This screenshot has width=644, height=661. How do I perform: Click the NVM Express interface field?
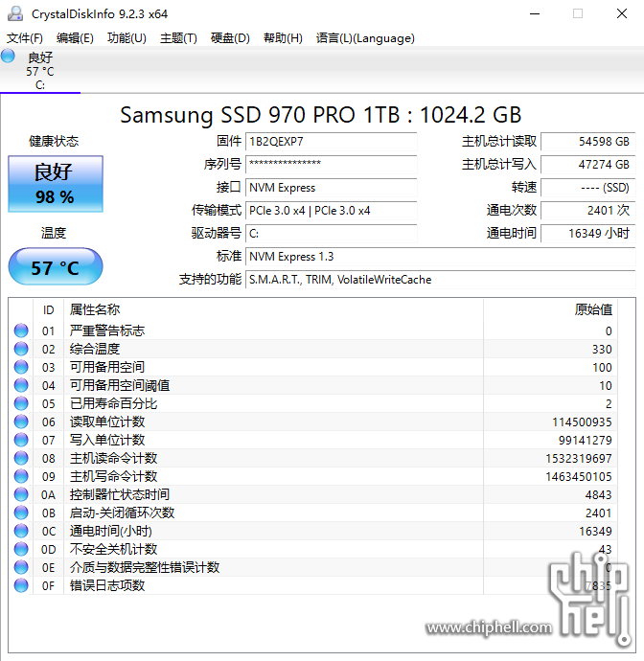[332, 188]
